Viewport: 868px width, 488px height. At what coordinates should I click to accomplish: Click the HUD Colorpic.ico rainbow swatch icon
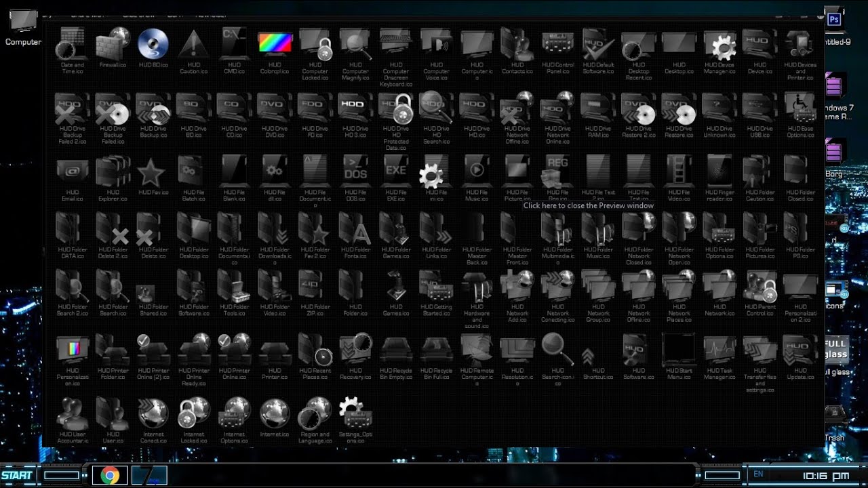tap(275, 42)
